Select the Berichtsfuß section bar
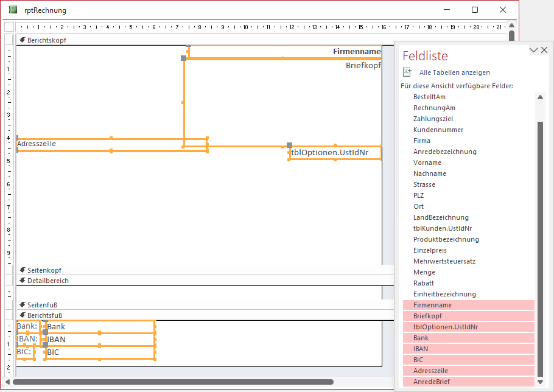Screen dimensions: 554x392 183,315
